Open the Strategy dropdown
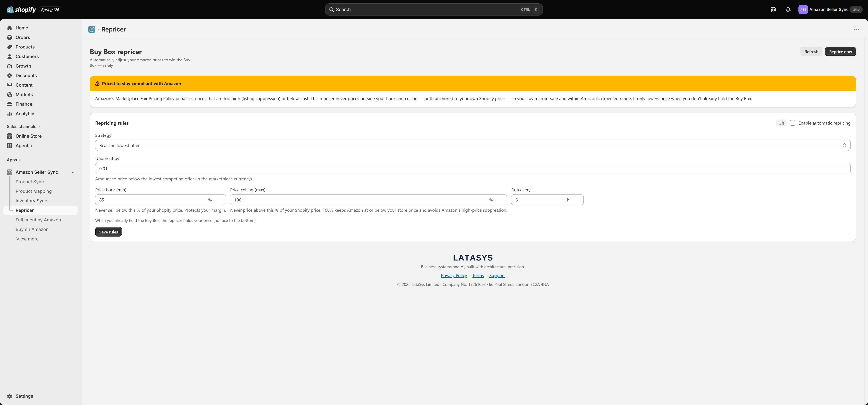The image size is (868, 405). click(x=473, y=145)
